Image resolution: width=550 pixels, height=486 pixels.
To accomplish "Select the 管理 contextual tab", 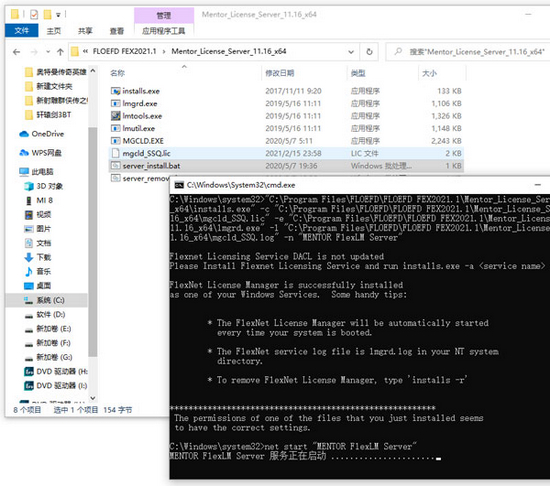I will [163, 15].
